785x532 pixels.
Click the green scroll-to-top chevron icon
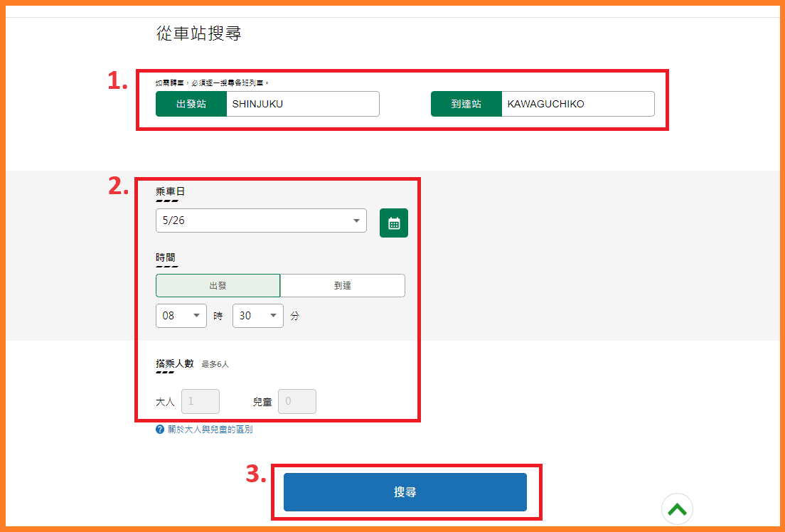tap(677, 509)
